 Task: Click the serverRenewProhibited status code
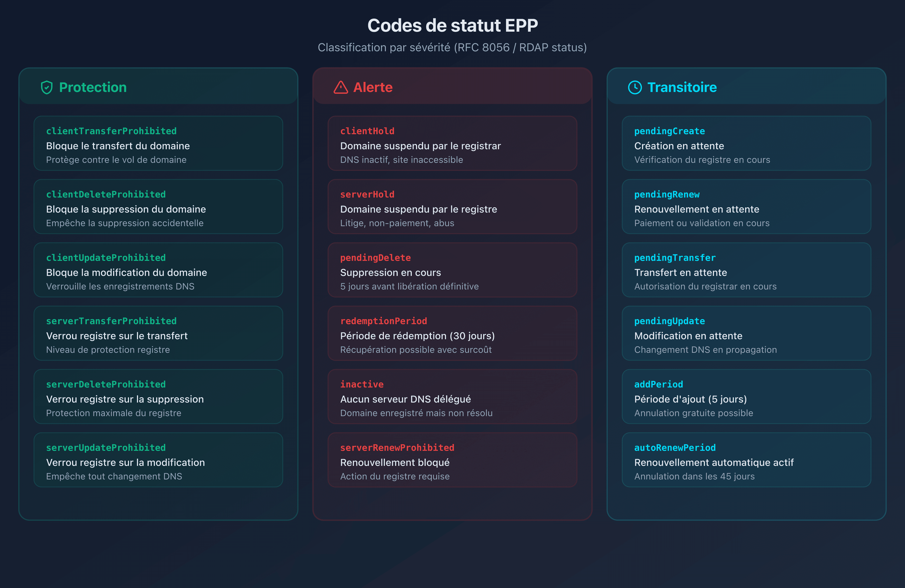pyautogui.click(x=397, y=448)
